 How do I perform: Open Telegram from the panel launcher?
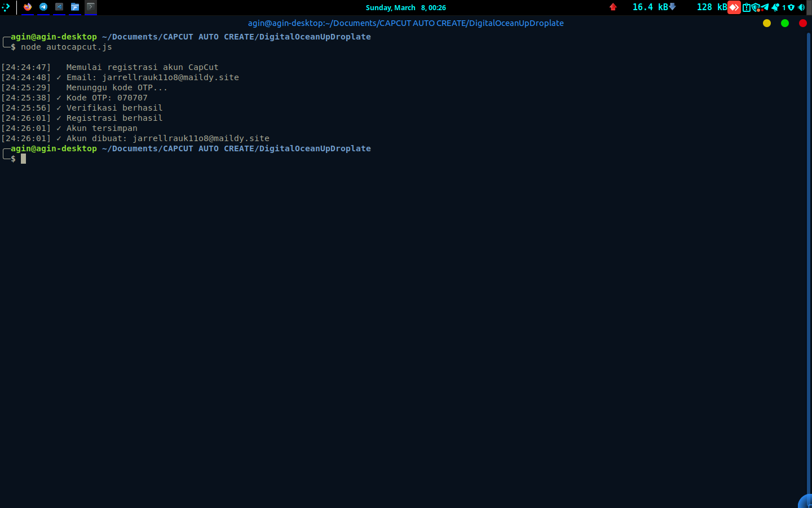point(43,7)
